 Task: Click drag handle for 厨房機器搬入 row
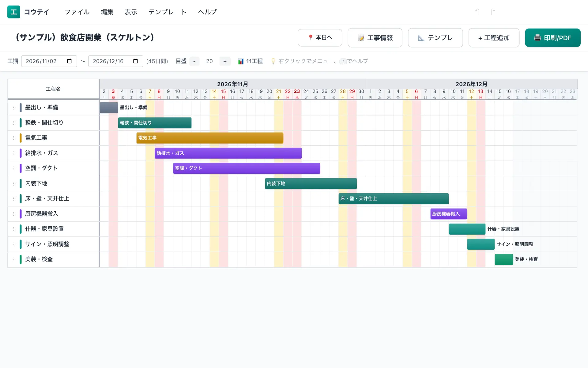[15, 214]
